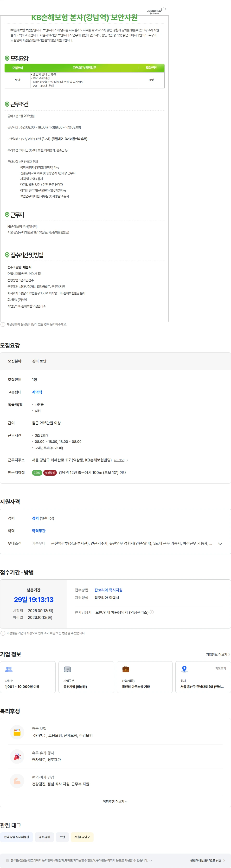Click the exclamation icon beside 마감일 notice
Image resolution: width=231 pixels, height=868 pixels.
point(3,633)
